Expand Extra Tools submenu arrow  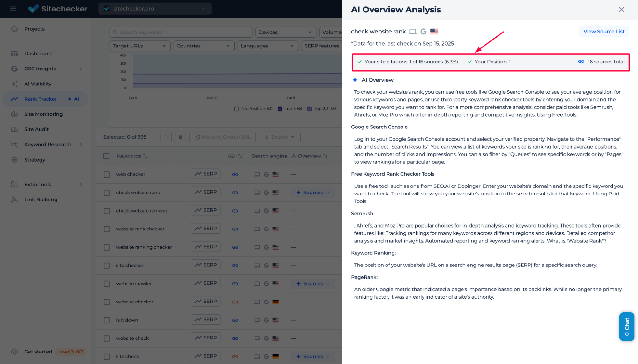click(81, 184)
